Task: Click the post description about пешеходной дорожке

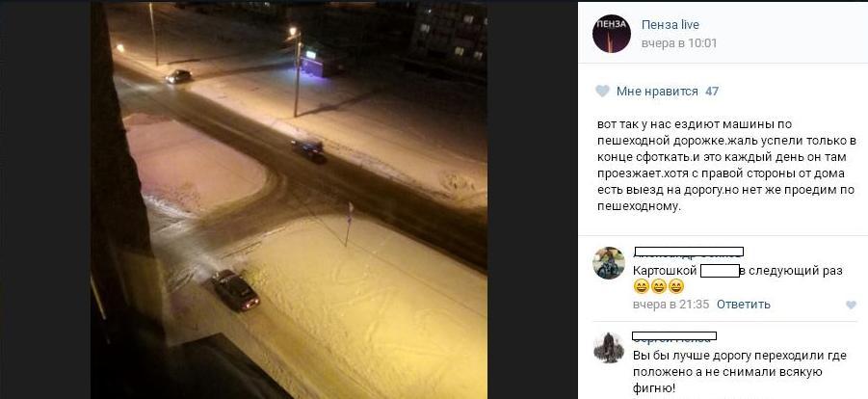Action: 726,165
